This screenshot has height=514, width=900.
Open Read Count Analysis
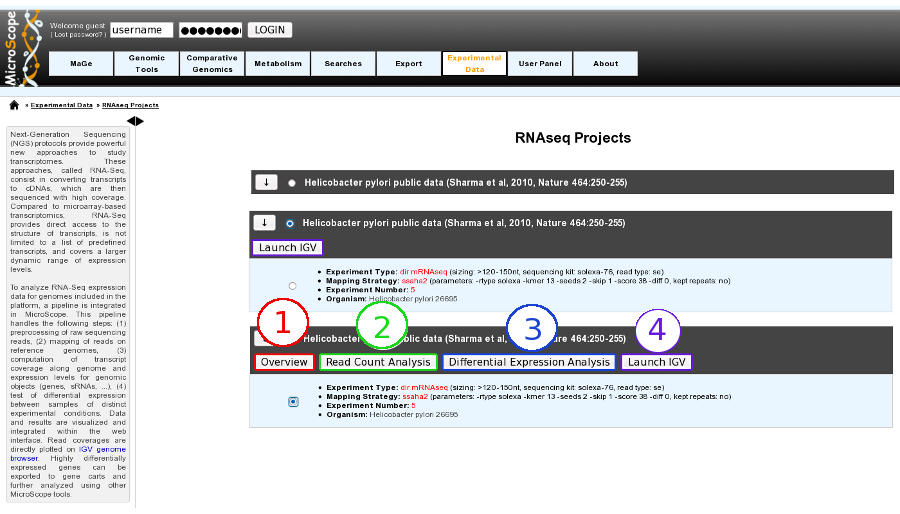click(378, 362)
